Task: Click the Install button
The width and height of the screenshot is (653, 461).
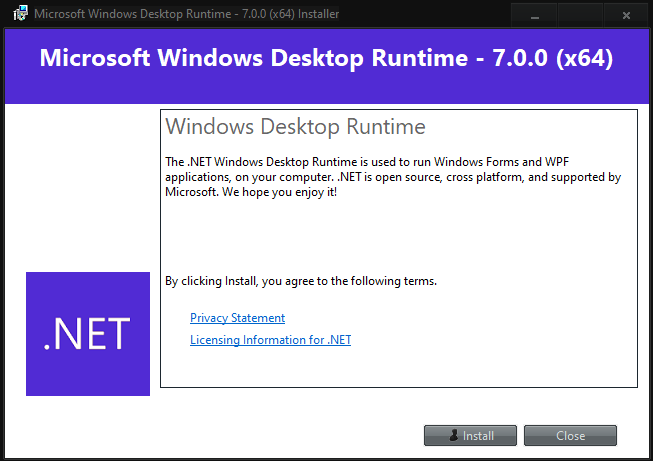Action: tap(470, 436)
